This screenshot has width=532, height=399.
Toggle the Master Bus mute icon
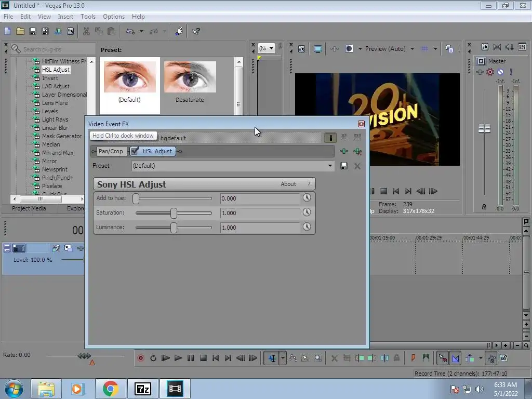tap(500, 72)
